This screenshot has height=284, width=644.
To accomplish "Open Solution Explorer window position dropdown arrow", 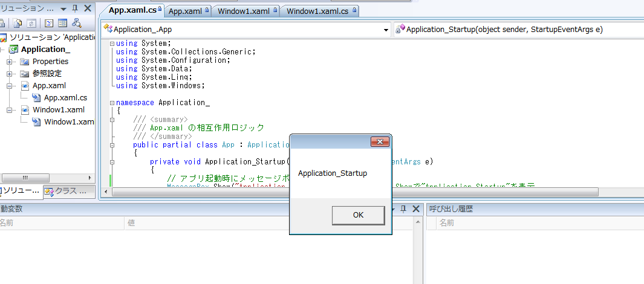I will [x=63, y=8].
